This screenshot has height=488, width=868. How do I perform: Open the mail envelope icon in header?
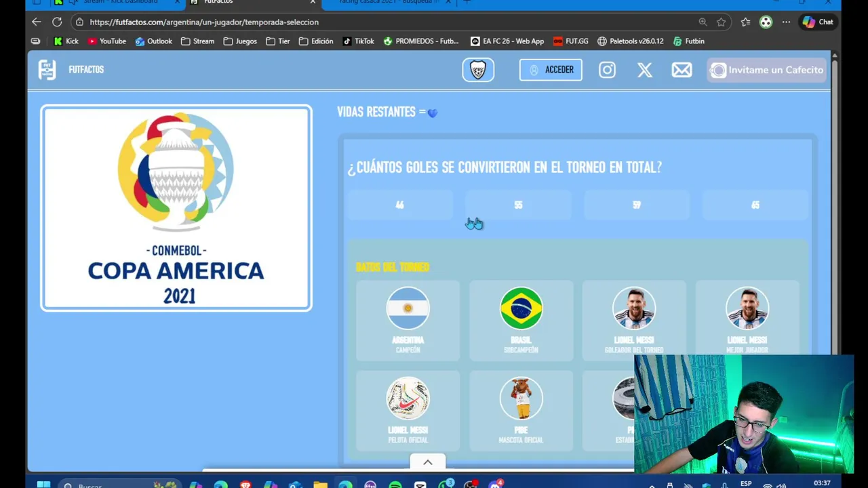tap(682, 70)
